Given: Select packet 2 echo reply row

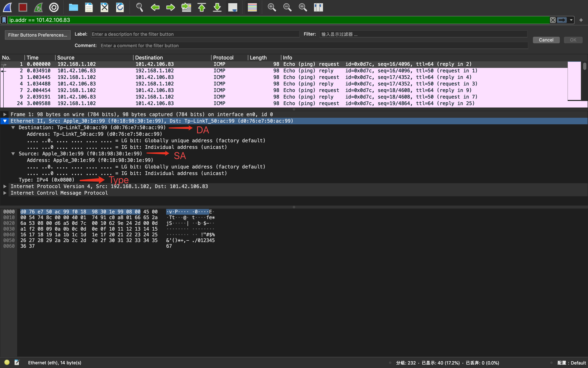Looking at the screenshot, I should coord(284,71).
